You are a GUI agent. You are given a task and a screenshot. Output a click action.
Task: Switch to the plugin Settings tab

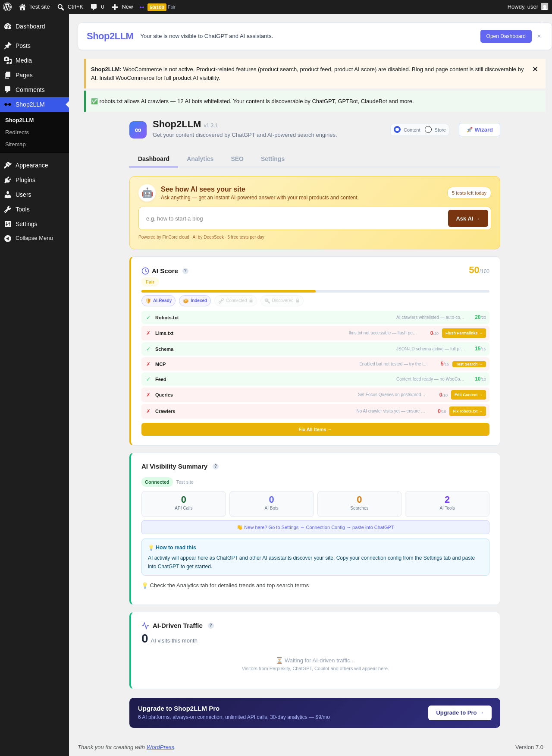pyautogui.click(x=273, y=159)
